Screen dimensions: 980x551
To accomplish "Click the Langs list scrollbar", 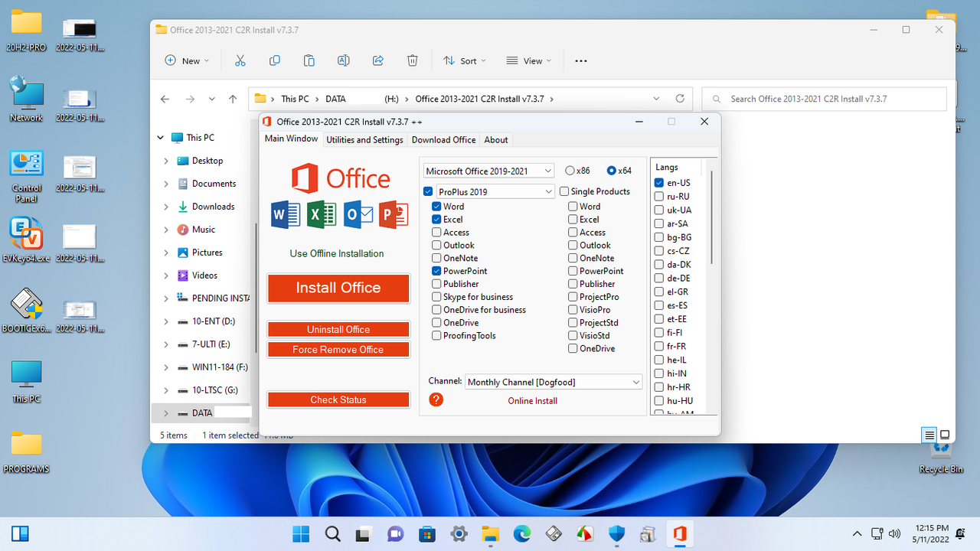I will [x=711, y=217].
